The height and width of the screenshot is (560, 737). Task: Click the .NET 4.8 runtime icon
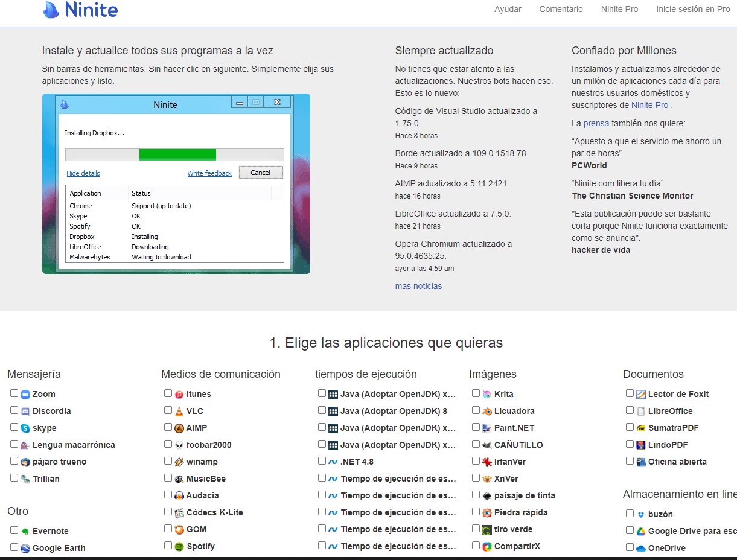point(333,462)
